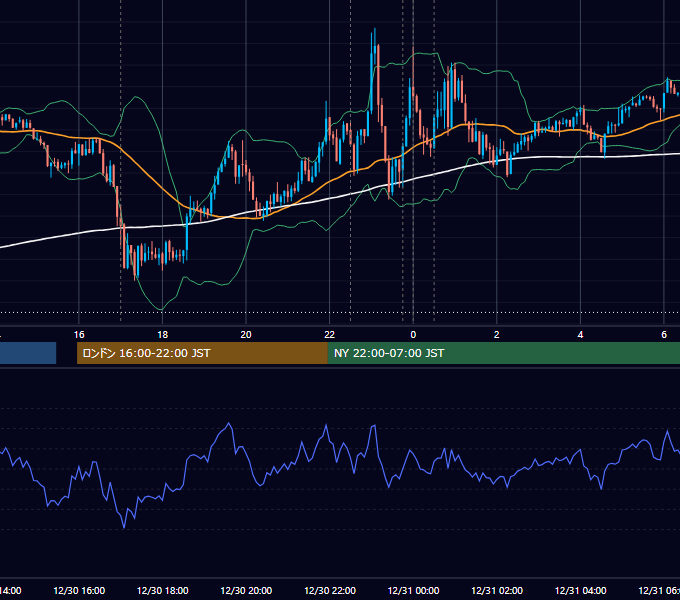Image resolution: width=680 pixels, height=600 pixels.
Task: Click the London 16:00-22:00 JST session bar
Action: click(202, 353)
